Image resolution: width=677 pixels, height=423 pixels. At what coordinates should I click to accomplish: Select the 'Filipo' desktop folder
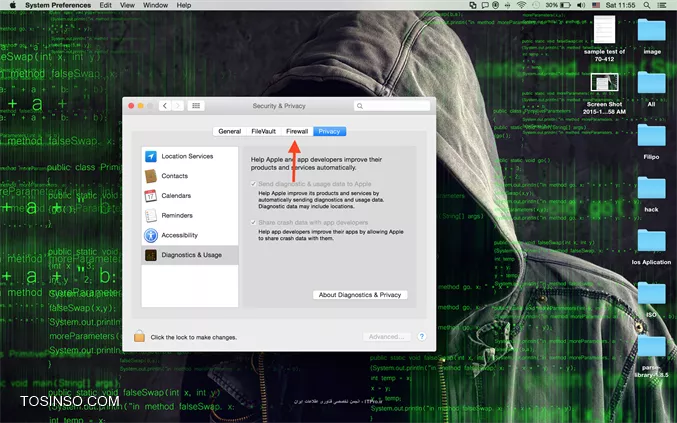652,135
